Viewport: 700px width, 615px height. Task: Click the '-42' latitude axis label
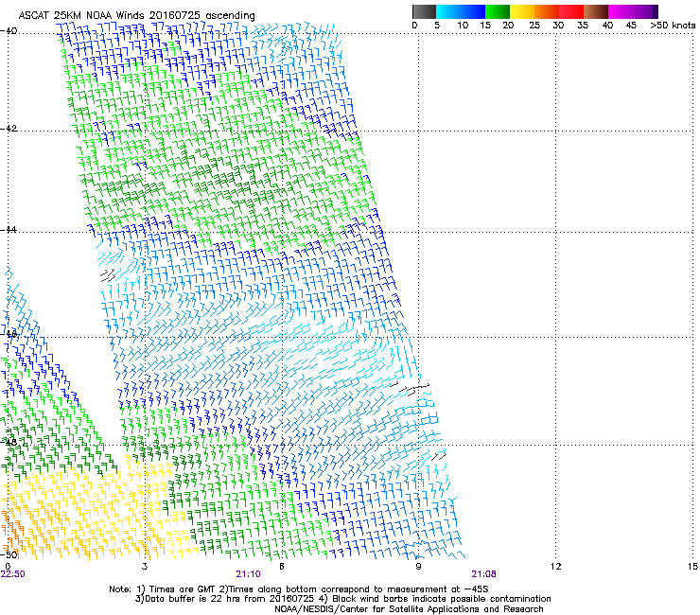tap(9, 129)
